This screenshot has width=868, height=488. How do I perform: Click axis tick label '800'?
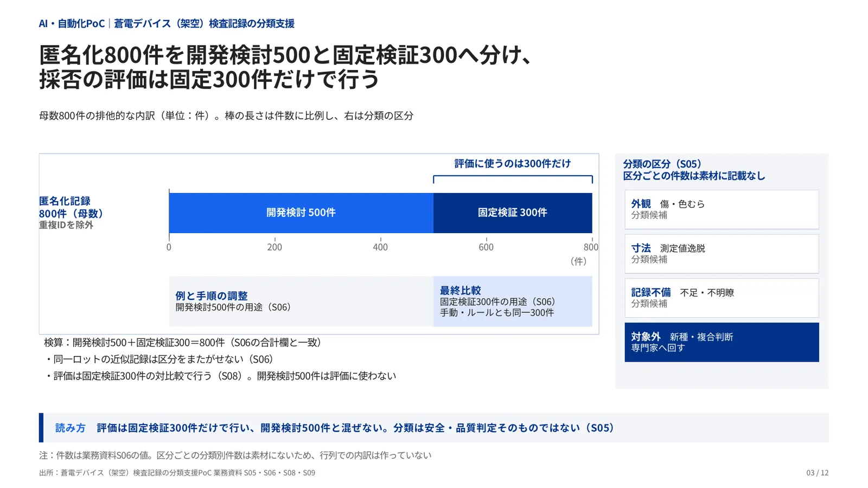[x=591, y=247]
